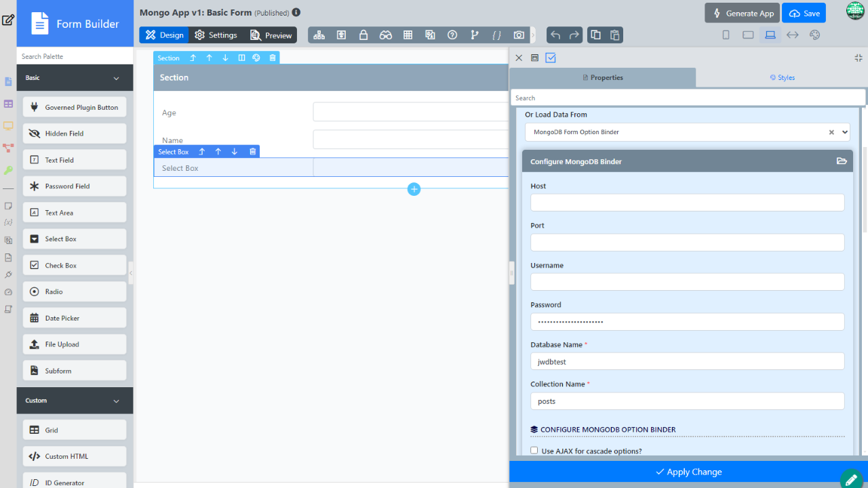Click the undo arrow icon
This screenshot has width=868, height=488.
(x=555, y=35)
